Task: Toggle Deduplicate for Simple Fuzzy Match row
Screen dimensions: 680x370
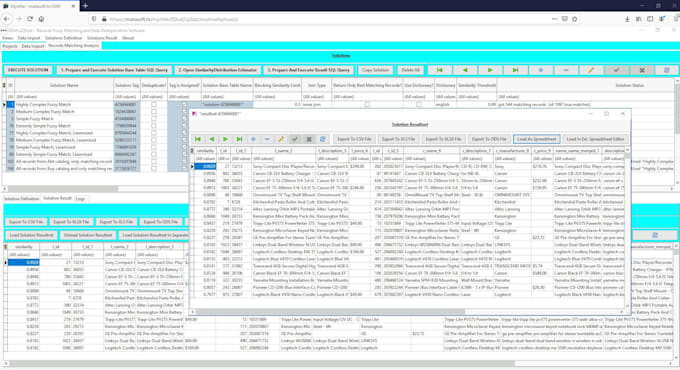Action: click(154, 118)
